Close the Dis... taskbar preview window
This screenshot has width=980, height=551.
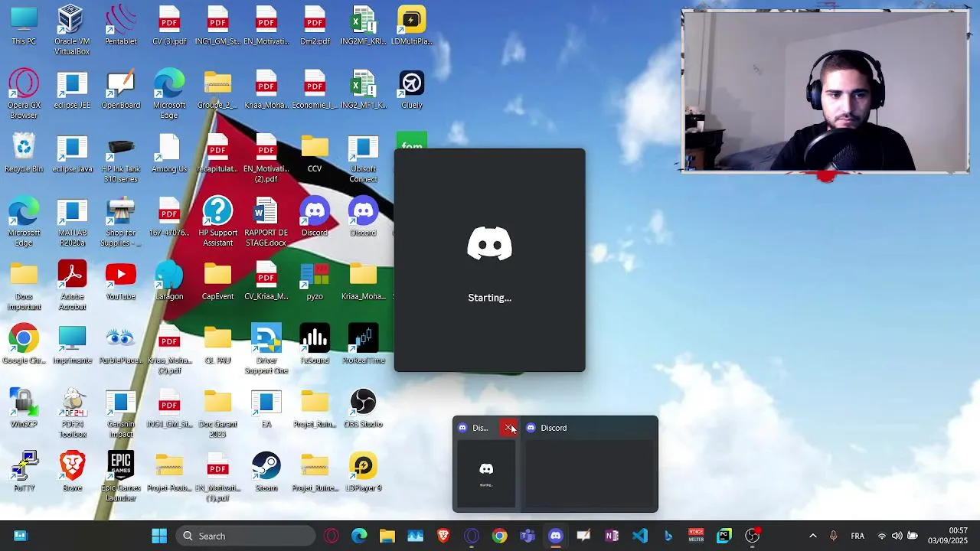click(509, 428)
